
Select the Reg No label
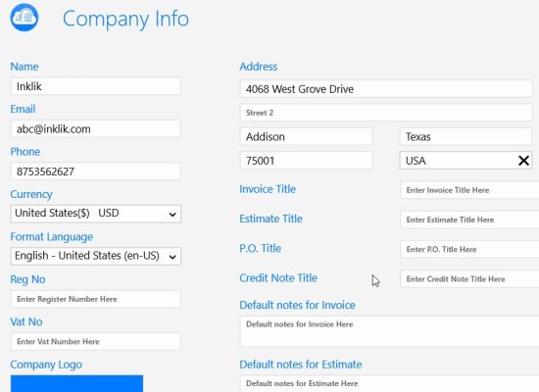(27, 279)
